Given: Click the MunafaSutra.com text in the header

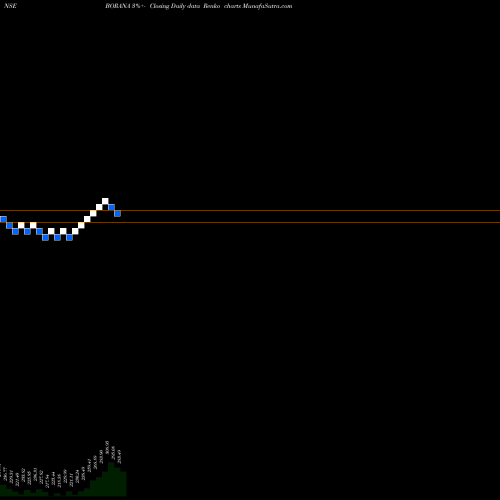Looking at the screenshot, I should (267, 6).
